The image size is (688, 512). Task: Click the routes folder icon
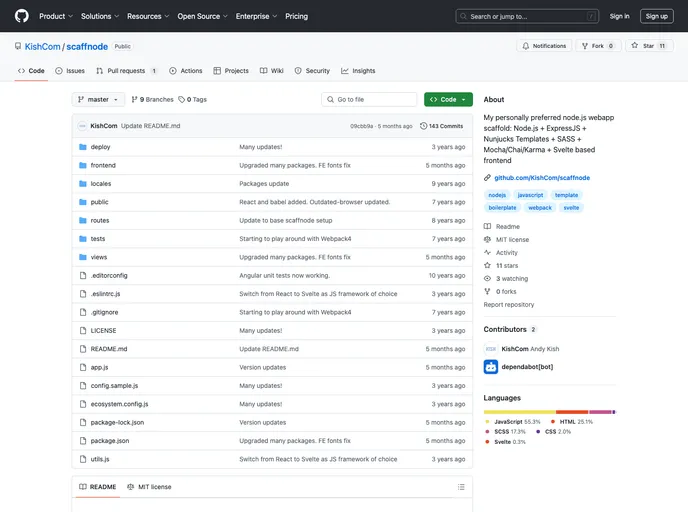82,221
